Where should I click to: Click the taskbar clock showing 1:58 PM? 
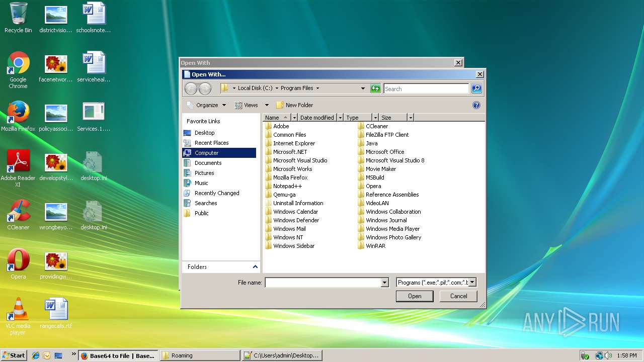(x=626, y=355)
